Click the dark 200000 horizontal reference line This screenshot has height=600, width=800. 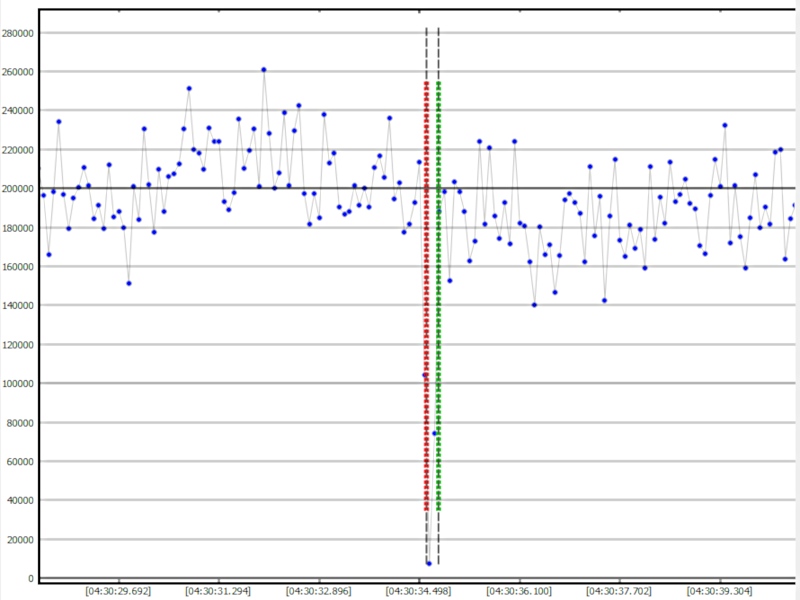pyautogui.click(x=600, y=188)
